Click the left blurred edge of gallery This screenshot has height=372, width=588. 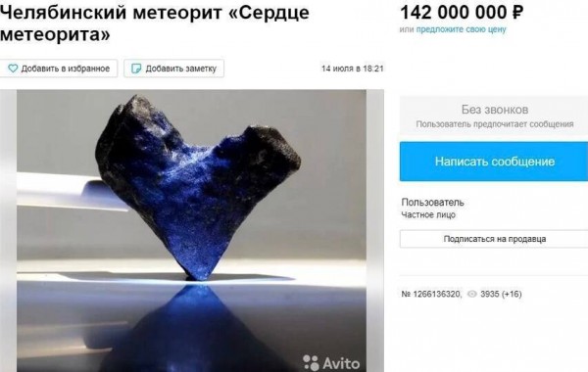click(x=8, y=231)
